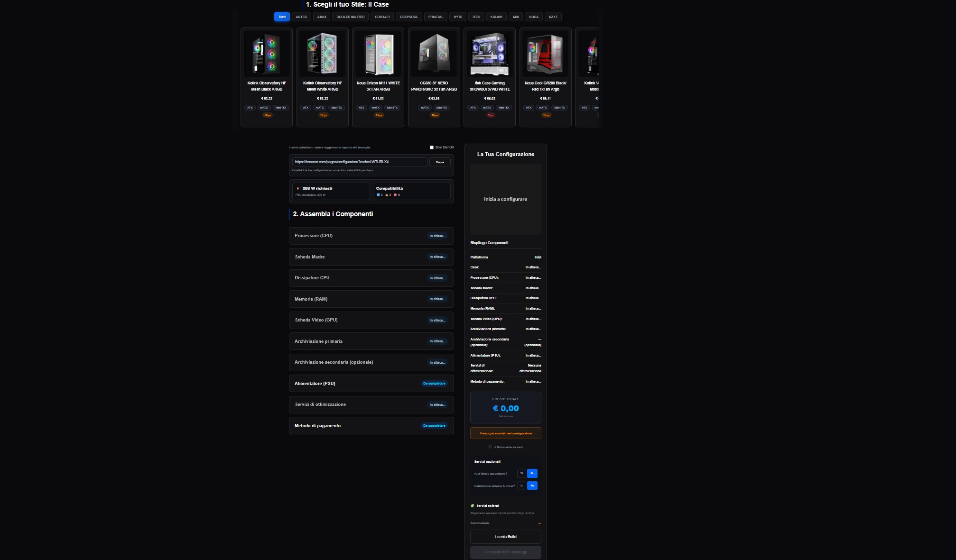Viewport: 956px width, 560px height.
Task: Select the NZXT brand filter tab
Action: (x=553, y=17)
